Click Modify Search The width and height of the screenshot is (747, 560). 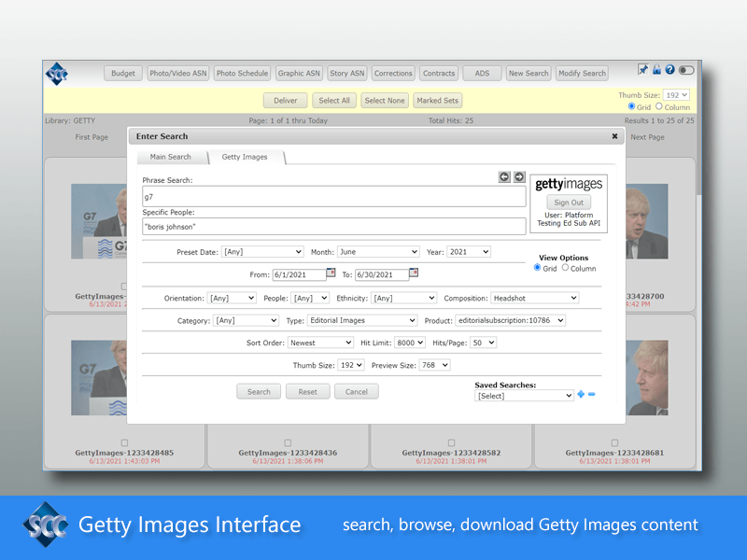pos(582,74)
